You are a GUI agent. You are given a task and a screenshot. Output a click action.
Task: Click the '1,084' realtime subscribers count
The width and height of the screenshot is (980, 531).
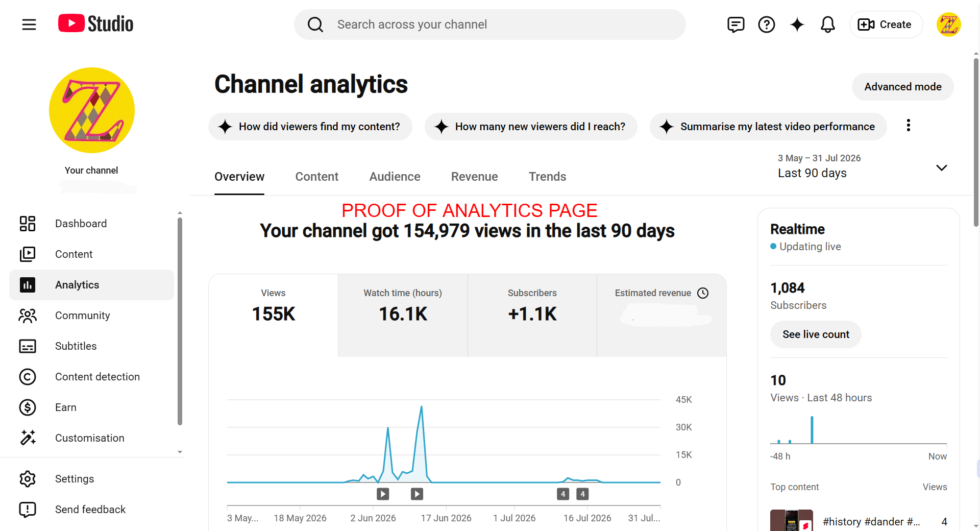[x=788, y=288]
